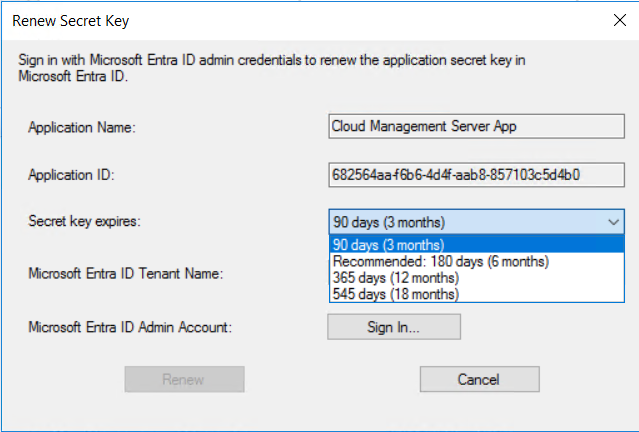Click the sign-in instruction text paragraph
Viewport: 639px width, 432px height.
point(272,68)
